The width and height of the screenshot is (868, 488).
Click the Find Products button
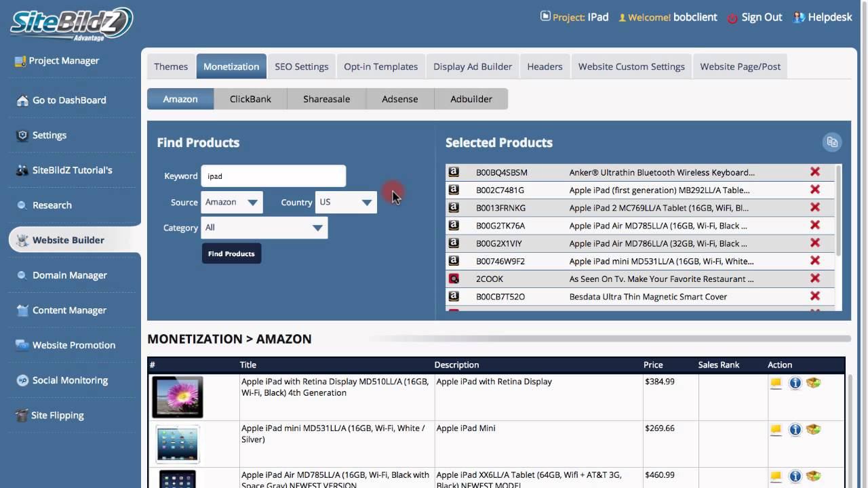tap(231, 253)
